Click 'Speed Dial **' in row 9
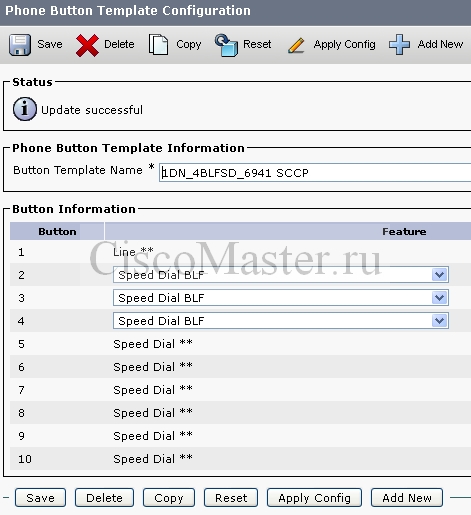The height and width of the screenshot is (515, 471). pos(153,436)
